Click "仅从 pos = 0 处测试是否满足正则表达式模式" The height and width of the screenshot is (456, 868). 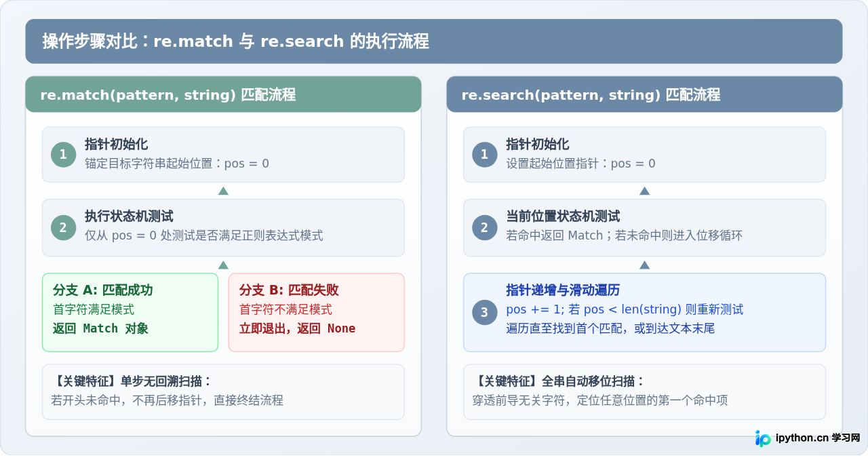pyautogui.click(x=204, y=235)
